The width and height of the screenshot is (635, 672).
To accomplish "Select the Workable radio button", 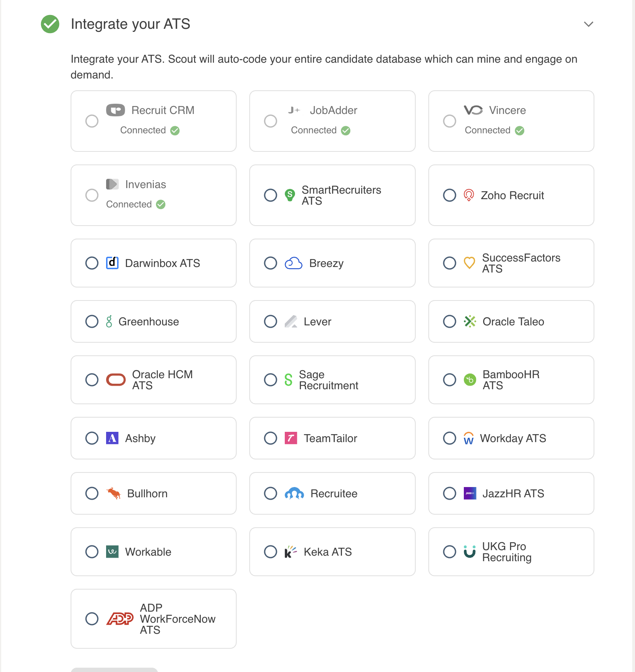I will (x=92, y=552).
